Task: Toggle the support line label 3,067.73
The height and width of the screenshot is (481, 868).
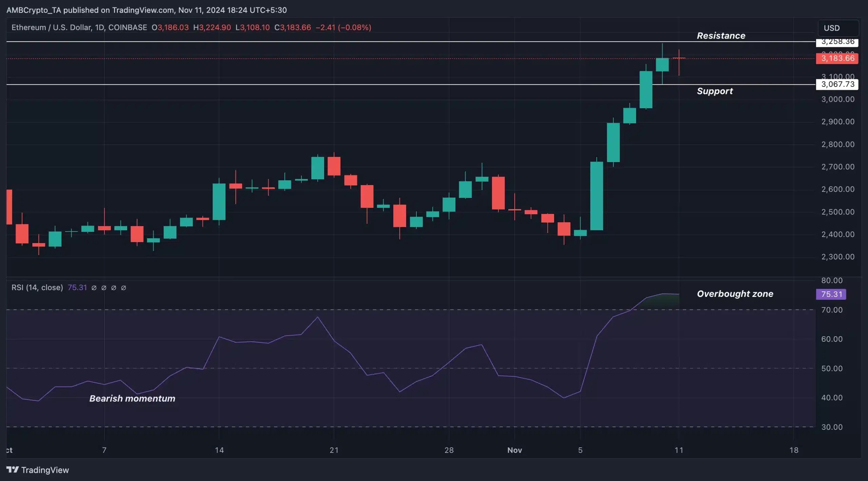Action: click(x=837, y=84)
